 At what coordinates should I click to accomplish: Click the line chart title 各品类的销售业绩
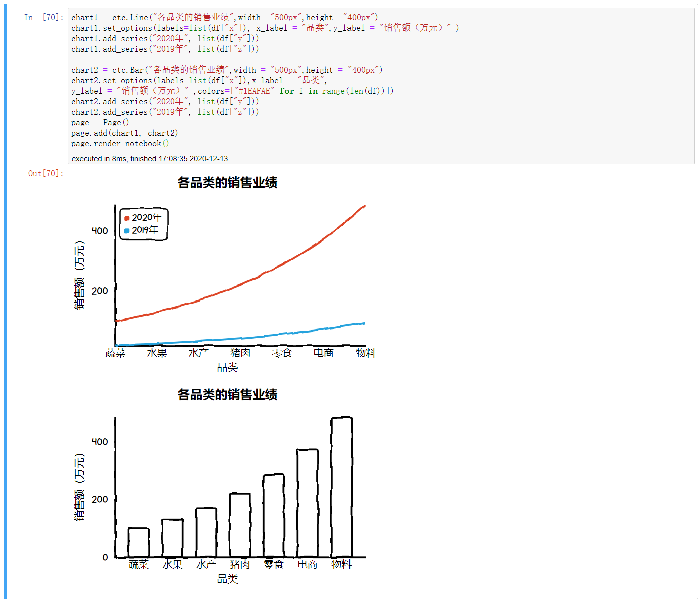point(227,183)
